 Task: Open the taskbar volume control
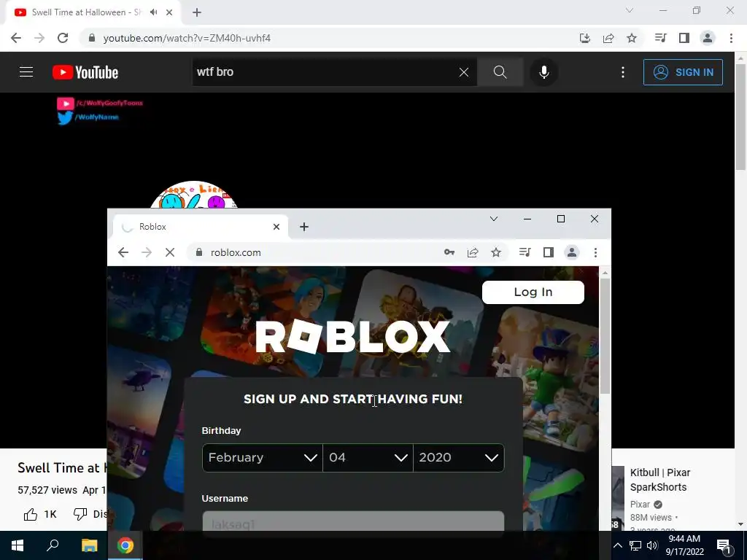(x=652, y=545)
